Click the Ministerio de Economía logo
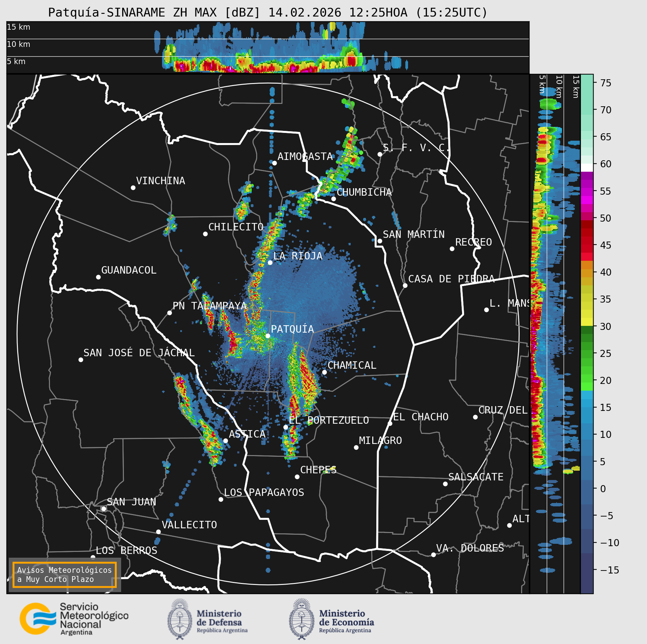Image resolution: width=647 pixels, height=644 pixels. (x=331, y=619)
